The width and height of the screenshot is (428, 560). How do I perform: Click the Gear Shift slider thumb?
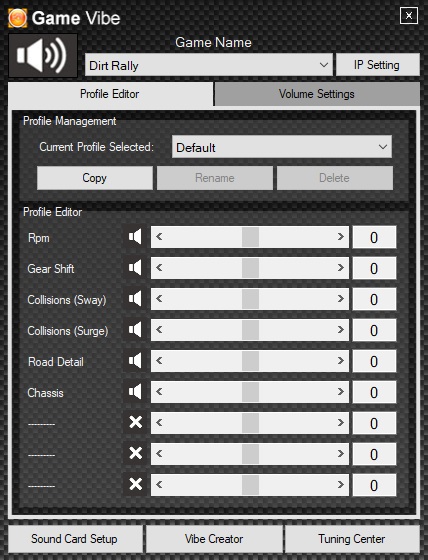click(x=250, y=268)
